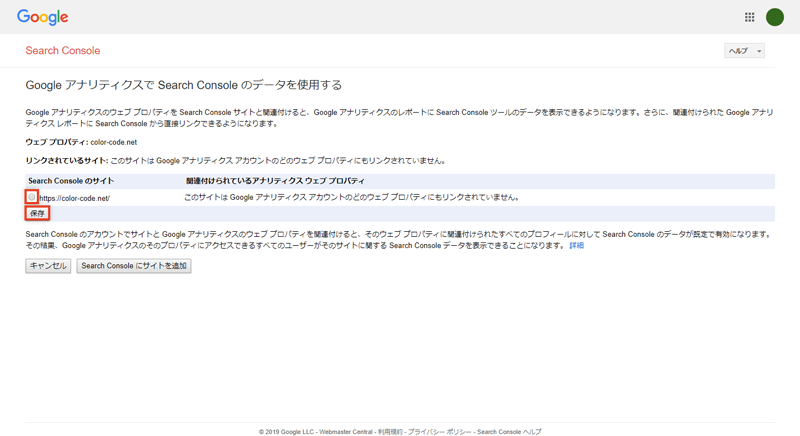Viewport: 800px width, 436px height.
Task: Open Search Console ヘルプ footer link
Action: tap(509, 432)
